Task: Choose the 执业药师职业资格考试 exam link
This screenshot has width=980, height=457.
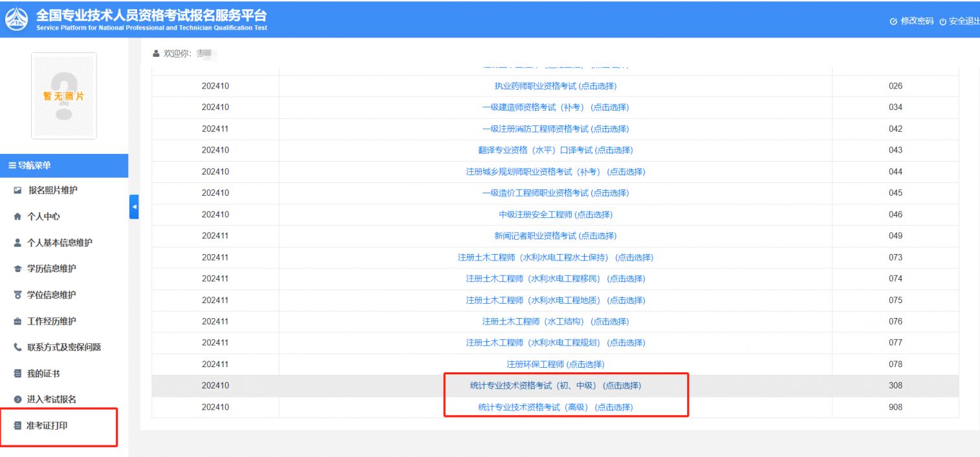Action: (555, 86)
